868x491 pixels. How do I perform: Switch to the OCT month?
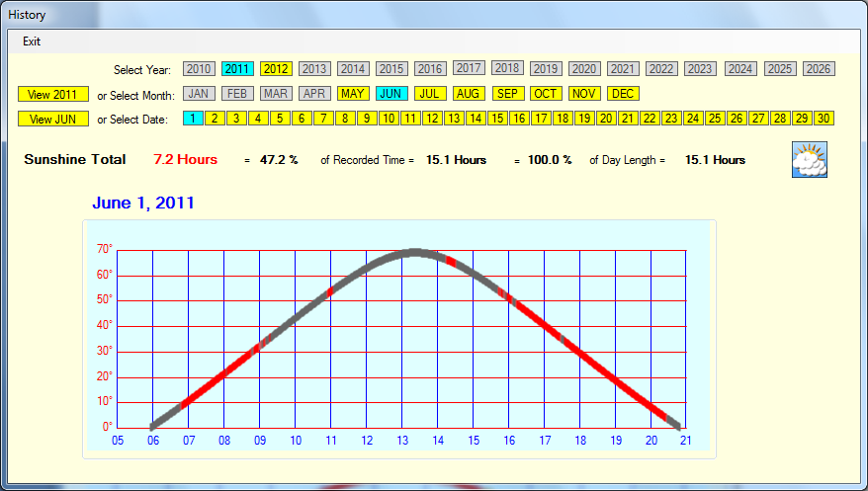click(546, 94)
